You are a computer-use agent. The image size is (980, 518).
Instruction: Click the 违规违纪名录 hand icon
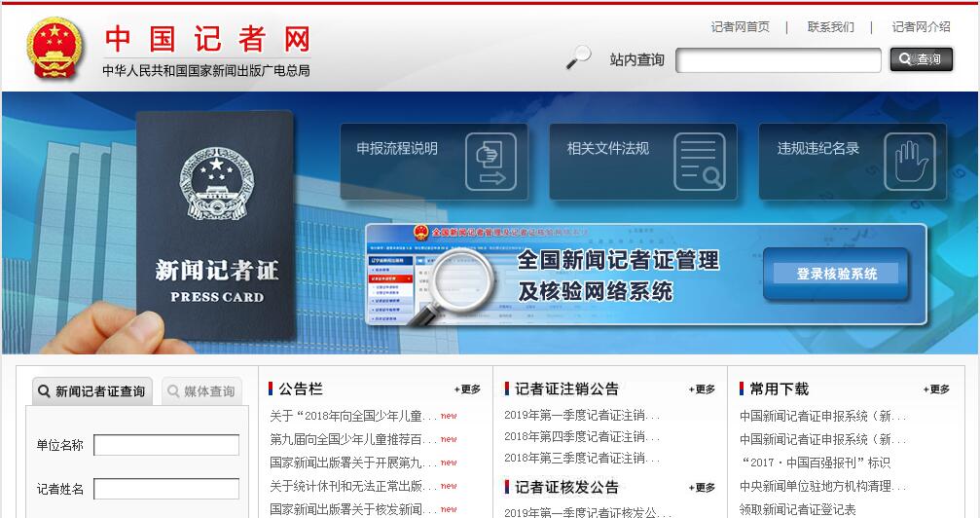coord(909,161)
